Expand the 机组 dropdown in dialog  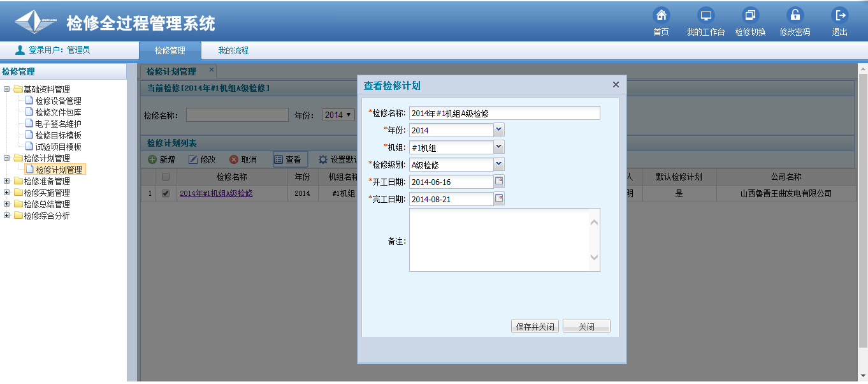pos(499,147)
